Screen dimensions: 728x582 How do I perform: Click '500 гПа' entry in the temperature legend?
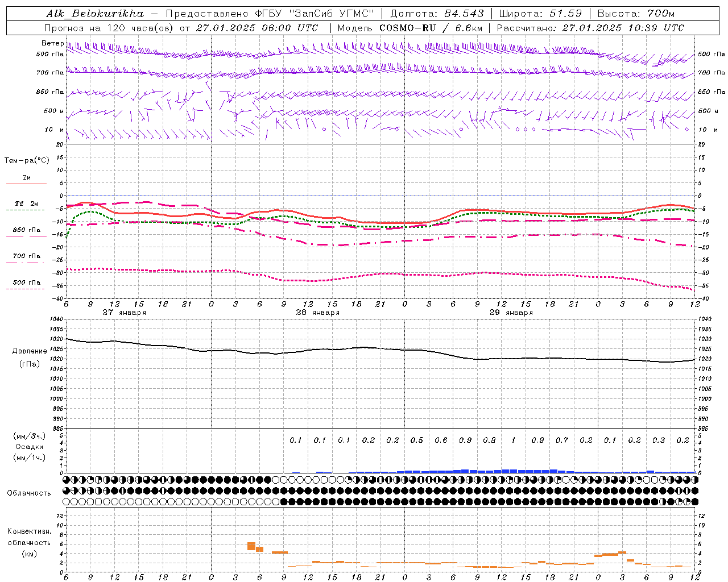point(27,282)
